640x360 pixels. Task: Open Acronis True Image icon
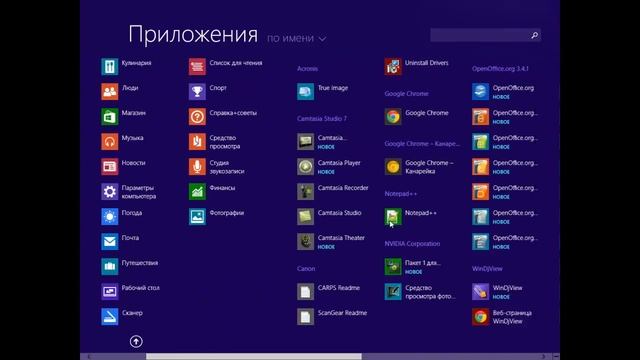point(305,91)
